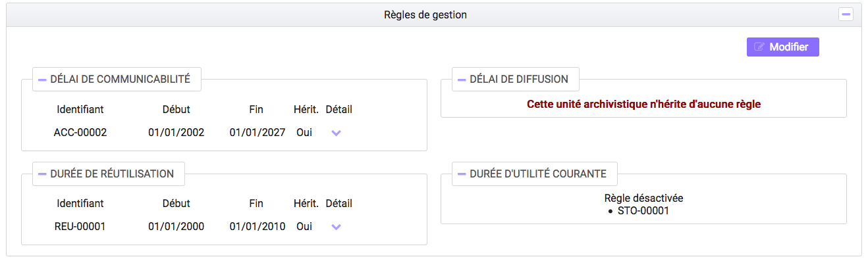Viewport: 868px width, 259px height.
Task: Click the Hérit. value Oui for ACC-00002
Action: click(x=304, y=133)
